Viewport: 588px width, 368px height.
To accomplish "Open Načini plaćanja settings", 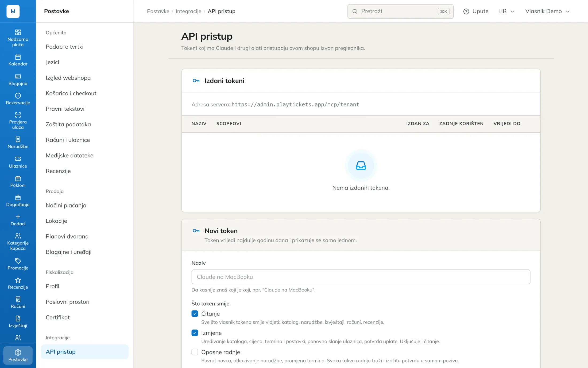I will pos(66,205).
